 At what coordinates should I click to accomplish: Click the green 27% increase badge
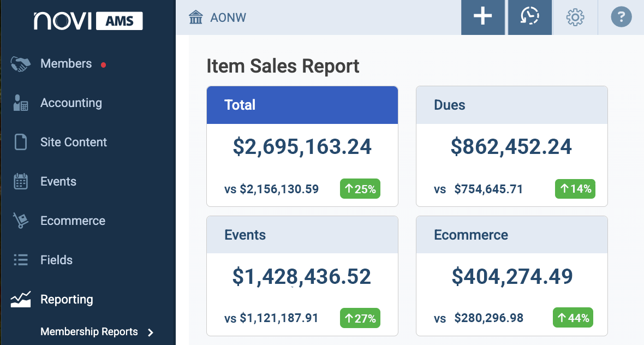click(360, 318)
